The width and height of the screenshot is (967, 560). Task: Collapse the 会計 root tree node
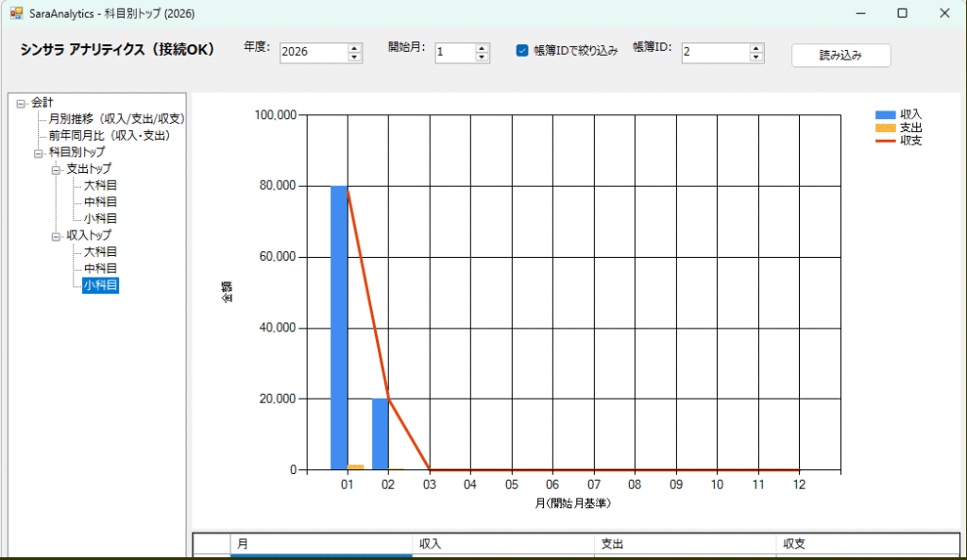[21, 103]
